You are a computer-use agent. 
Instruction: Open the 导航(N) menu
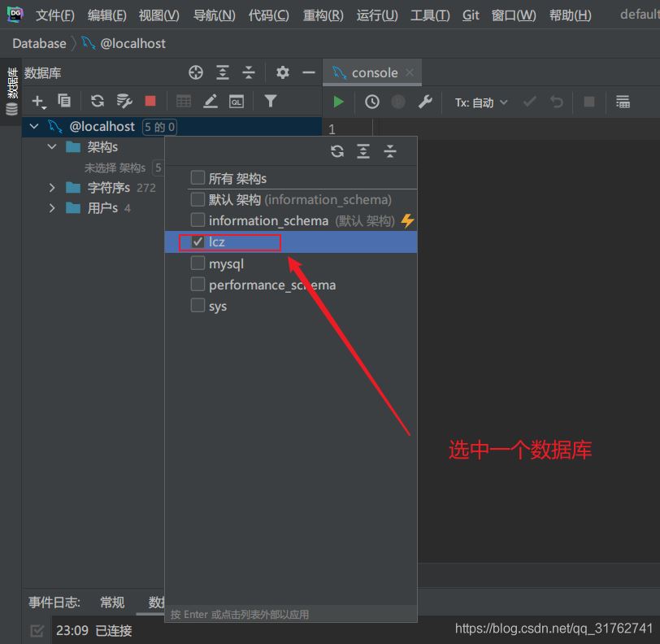[215, 15]
